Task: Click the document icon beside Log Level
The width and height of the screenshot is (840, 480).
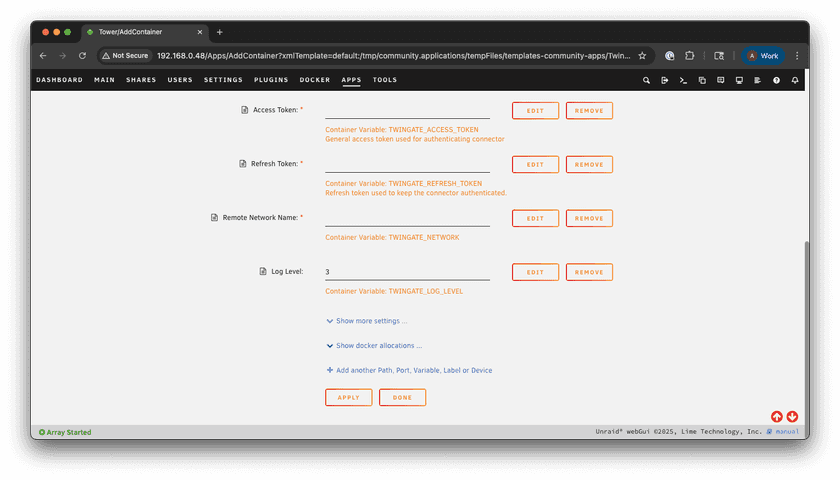Action: [x=262, y=271]
